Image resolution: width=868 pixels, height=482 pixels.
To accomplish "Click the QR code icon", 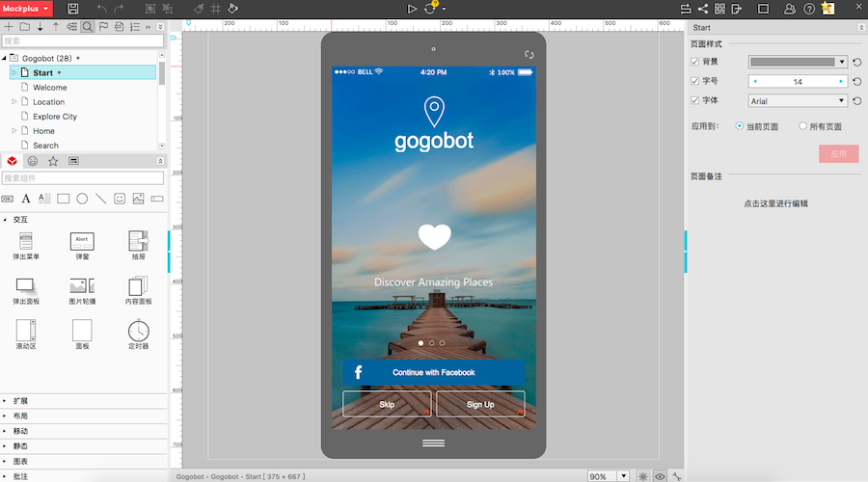I will (719, 9).
